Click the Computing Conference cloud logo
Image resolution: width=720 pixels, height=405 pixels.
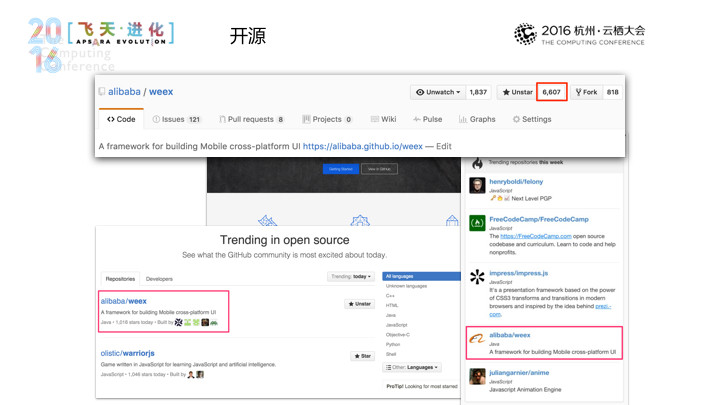click(525, 34)
